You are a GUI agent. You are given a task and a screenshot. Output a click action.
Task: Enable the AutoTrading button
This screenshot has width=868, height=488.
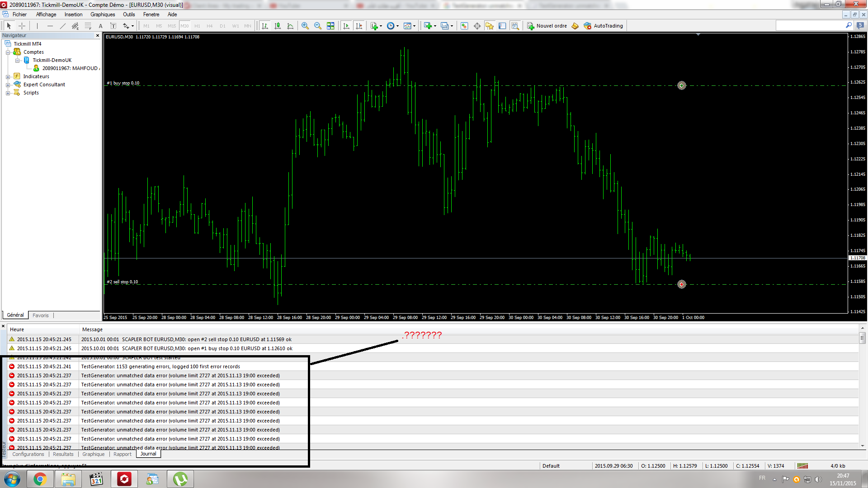pyautogui.click(x=604, y=26)
